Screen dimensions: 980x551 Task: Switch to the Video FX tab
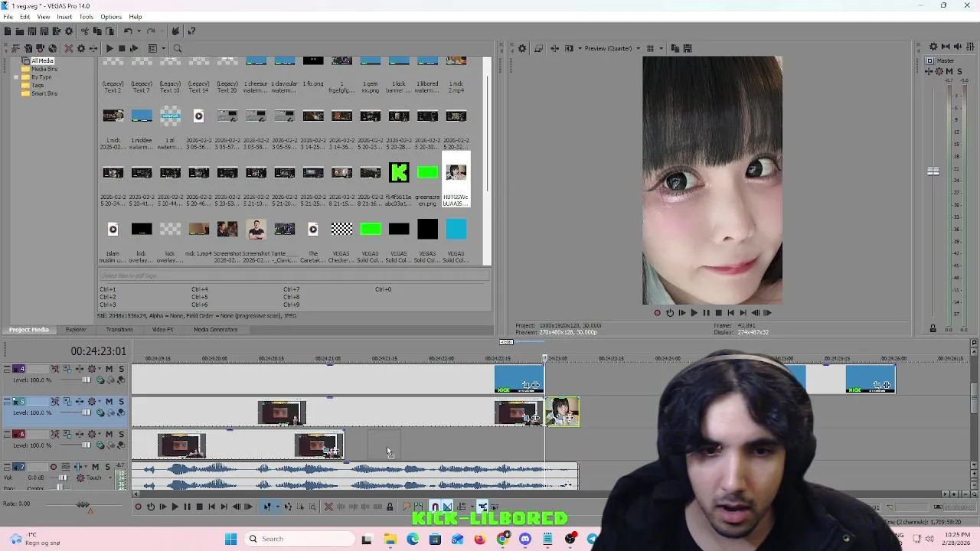click(162, 329)
